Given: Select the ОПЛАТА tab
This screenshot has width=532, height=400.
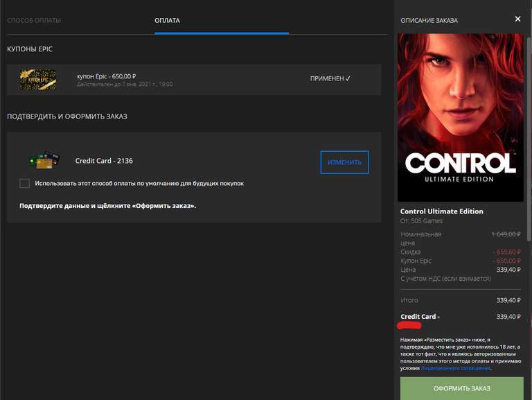Looking at the screenshot, I should (167, 21).
